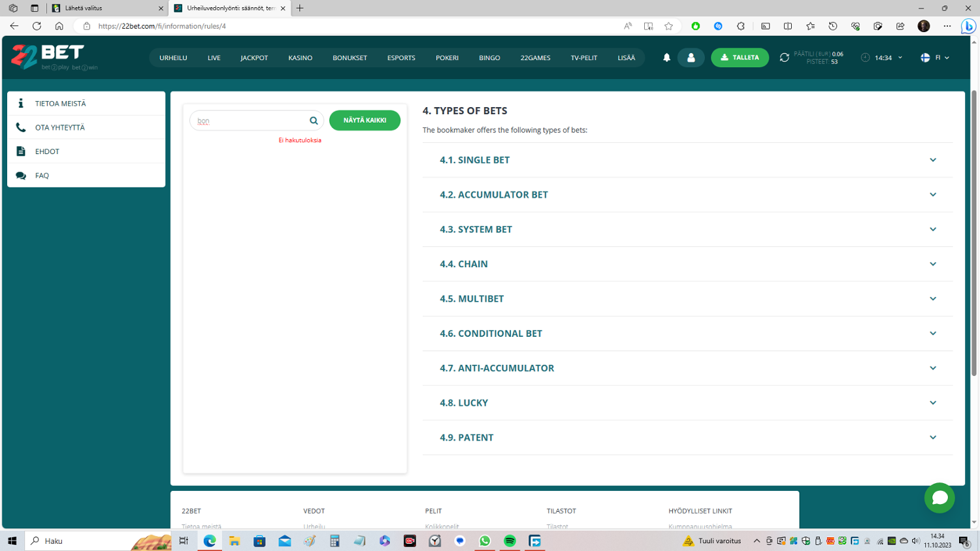Click the balance refresh icon
This screenshot has width=980, height=551.
pos(784,57)
